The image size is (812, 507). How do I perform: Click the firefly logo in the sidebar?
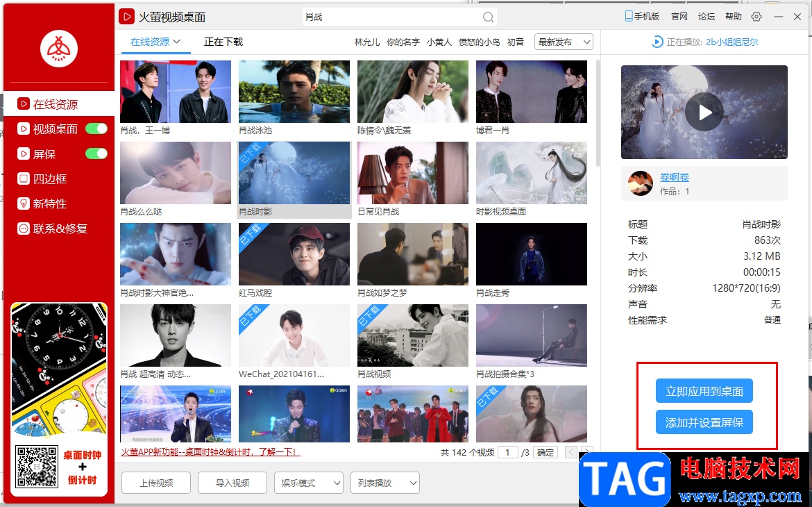[x=59, y=49]
